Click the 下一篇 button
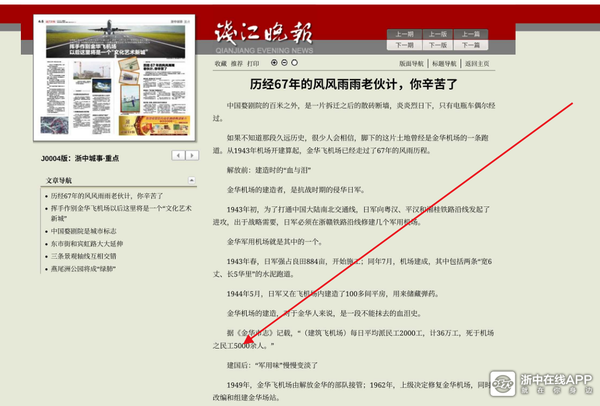This screenshot has height=406, width=600. pos(471,45)
